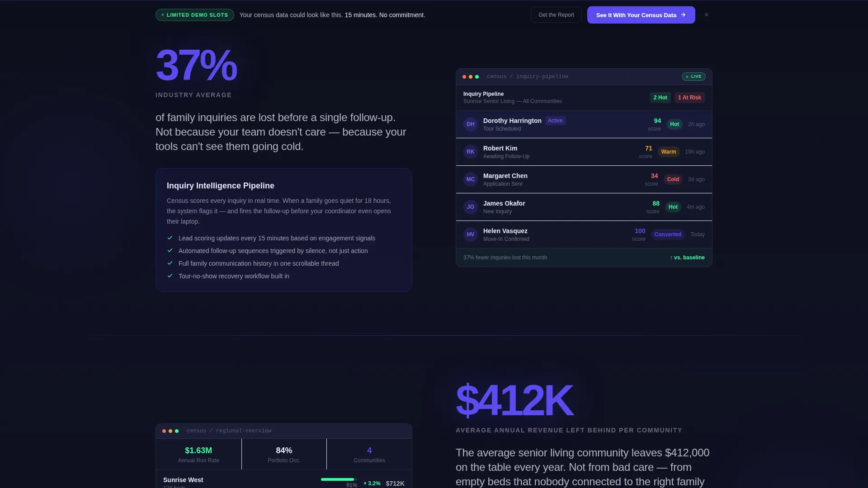Click the $412K headline figure
The width and height of the screenshot is (868, 488).
tap(514, 400)
